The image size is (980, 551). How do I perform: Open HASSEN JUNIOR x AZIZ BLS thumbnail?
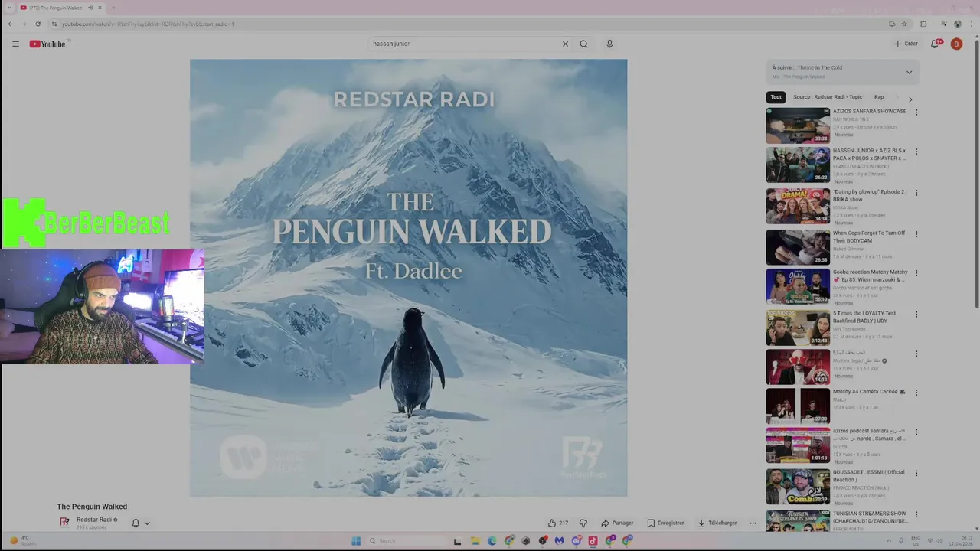click(798, 165)
